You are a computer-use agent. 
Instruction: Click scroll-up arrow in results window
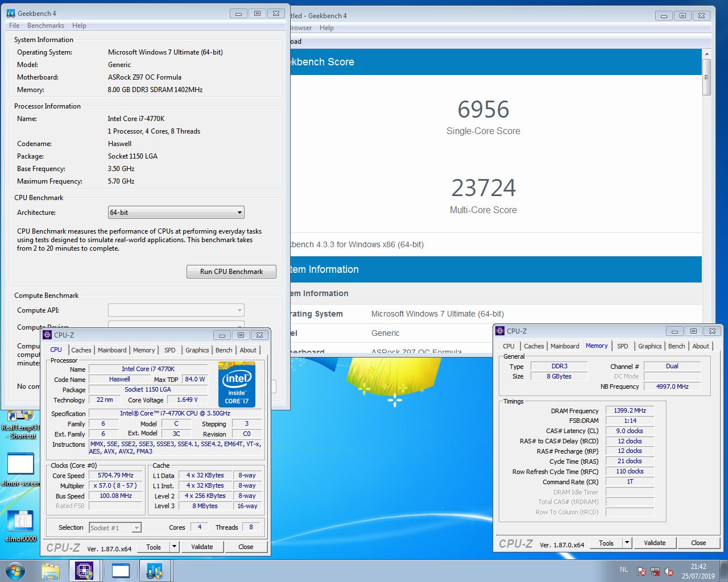click(x=707, y=54)
